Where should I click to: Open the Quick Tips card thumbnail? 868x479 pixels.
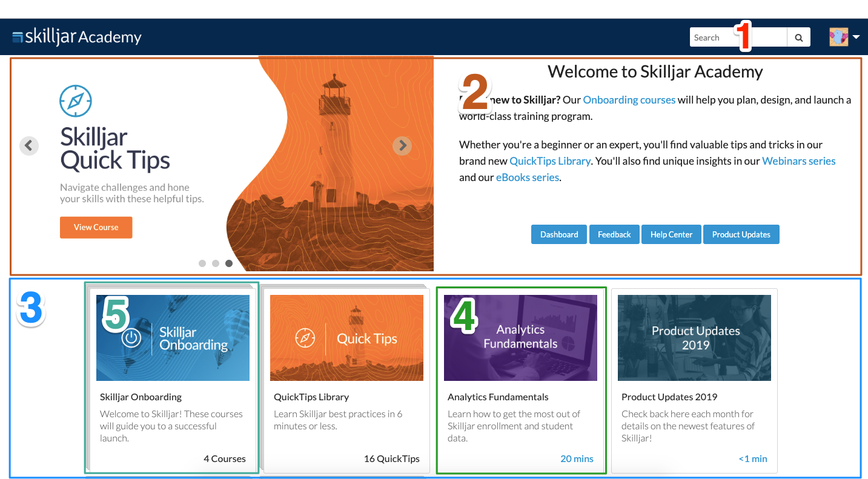[346, 338]
